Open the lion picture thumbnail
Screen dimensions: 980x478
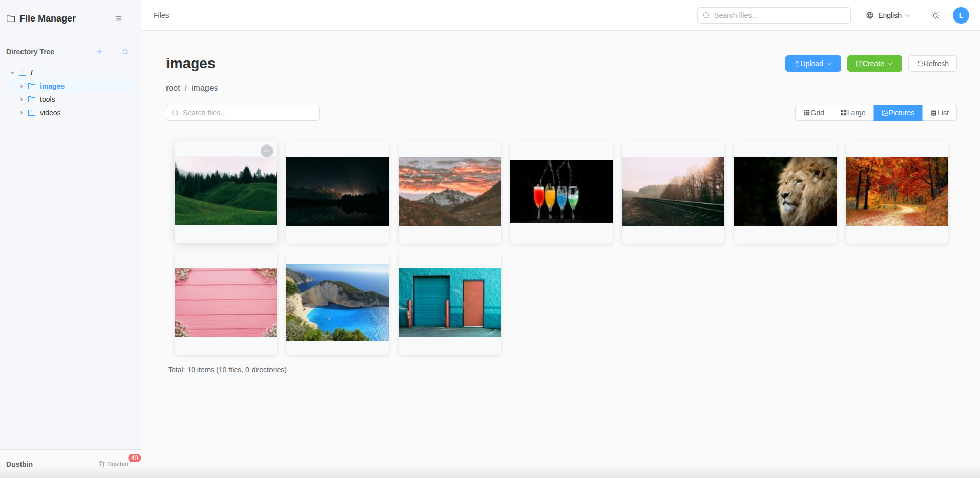(x=785, y=192)
